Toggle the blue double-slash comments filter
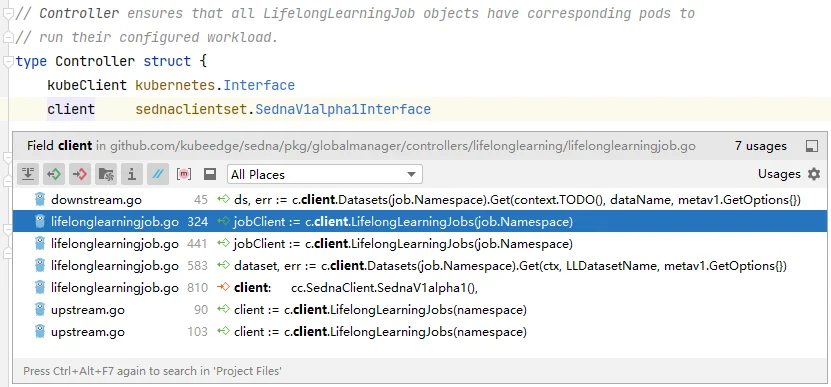Viewport: 831px width, 387px height. (x=157, y=174)
